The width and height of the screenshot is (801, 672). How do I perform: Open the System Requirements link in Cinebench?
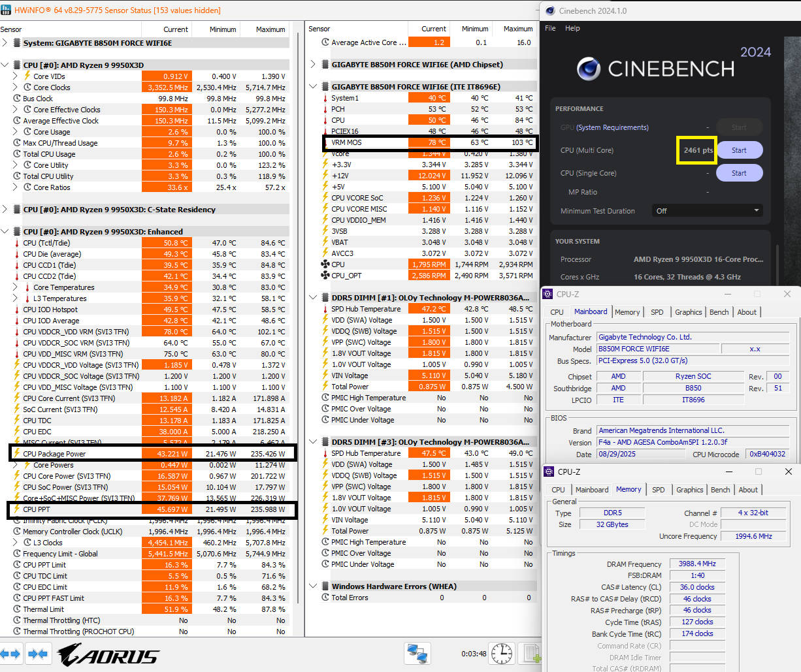point(612,127)
